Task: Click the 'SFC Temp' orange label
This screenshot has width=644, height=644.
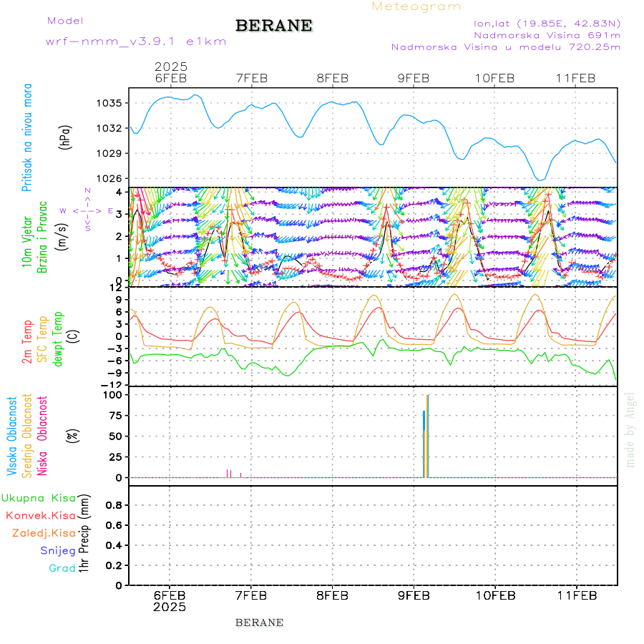Action: tap(42, 339)
